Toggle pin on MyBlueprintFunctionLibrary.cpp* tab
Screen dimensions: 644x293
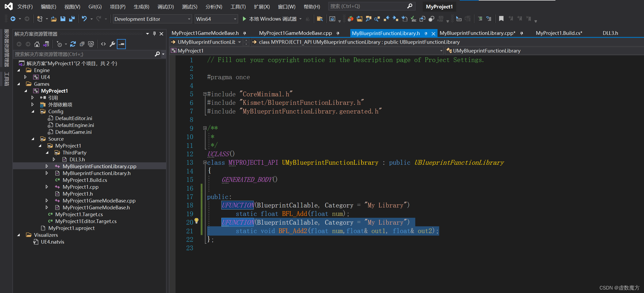click(x=522, y=33)
